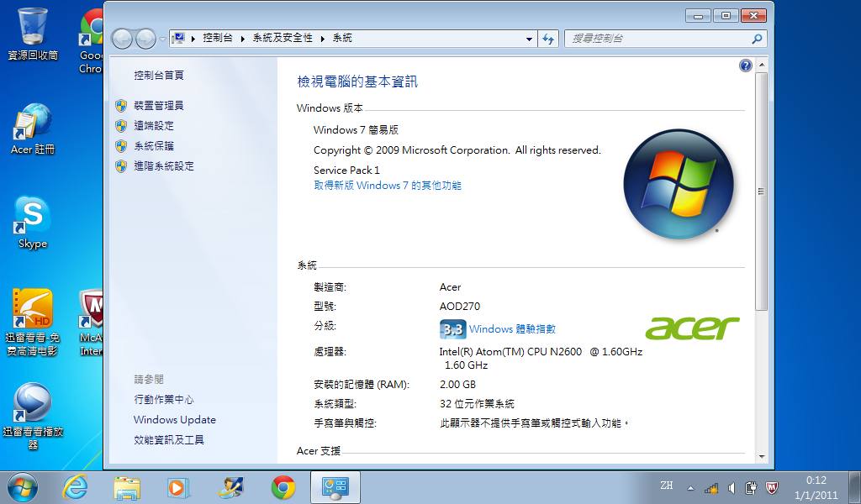Click the search magnifier icon
Image resolution: width=861 pixels, height=504 pixels.
(758, 39)
